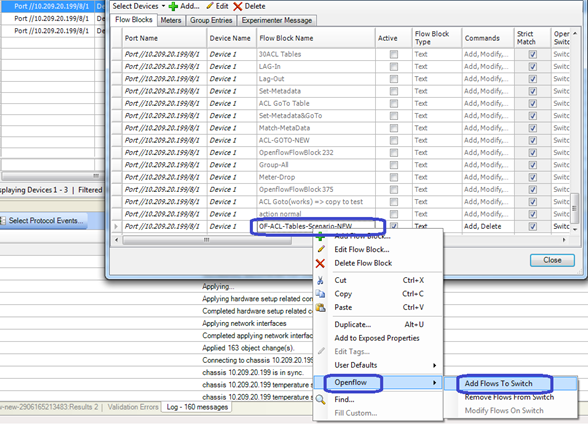The width and height of the screenshot is (588, 424).
Task: Select the OpenflowFlowBlock 232 cell
Action: point(316,153)
